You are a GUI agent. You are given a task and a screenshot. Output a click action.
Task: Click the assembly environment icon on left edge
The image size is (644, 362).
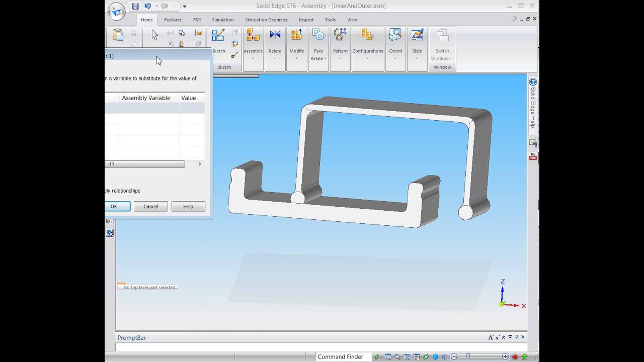click(x=110, y=233)
